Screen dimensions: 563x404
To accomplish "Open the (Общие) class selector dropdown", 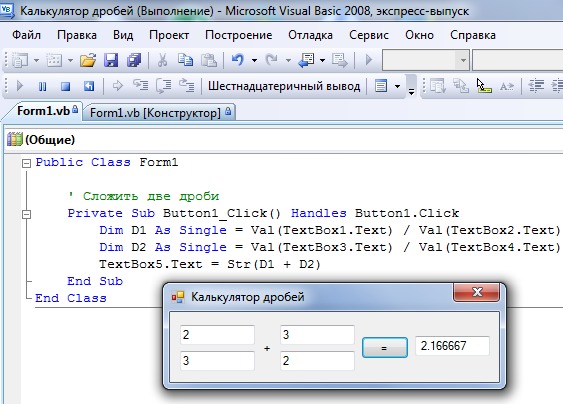I will tap(284, 140).
